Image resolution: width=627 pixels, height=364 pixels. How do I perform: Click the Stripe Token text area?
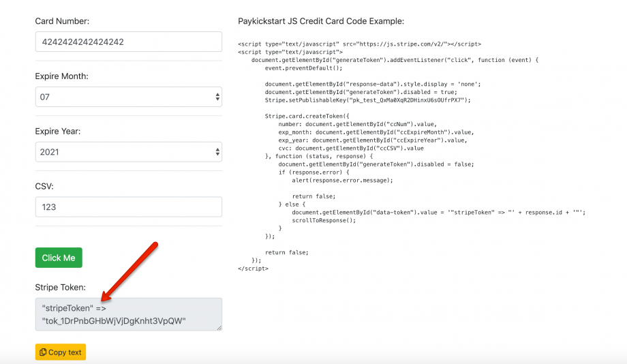point(128,314)
